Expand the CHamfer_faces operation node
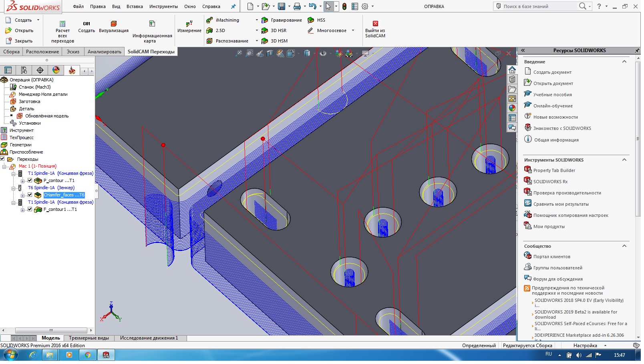 coord(23,196)
